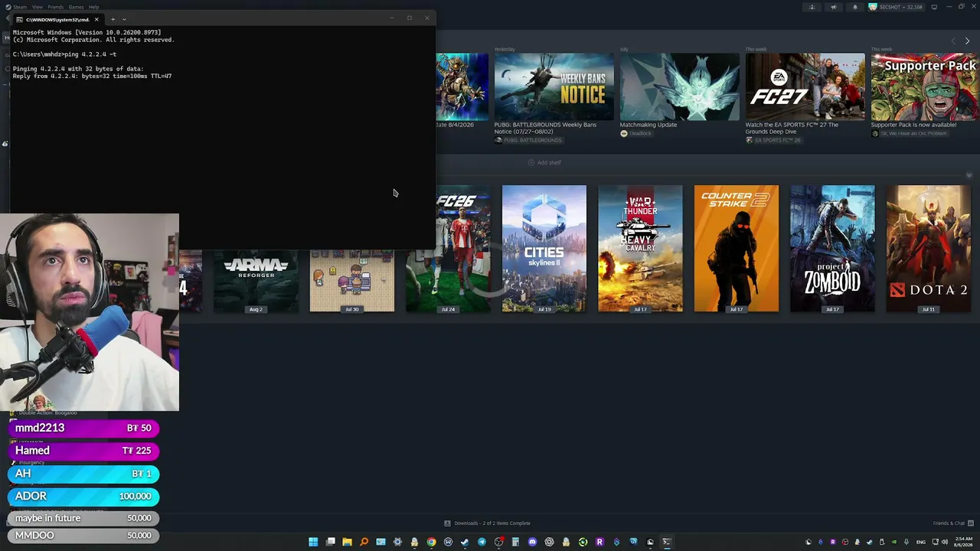Screen dimensions: 980x551
Task: Open the FC 26 game cover
Action: pos(448,249)
